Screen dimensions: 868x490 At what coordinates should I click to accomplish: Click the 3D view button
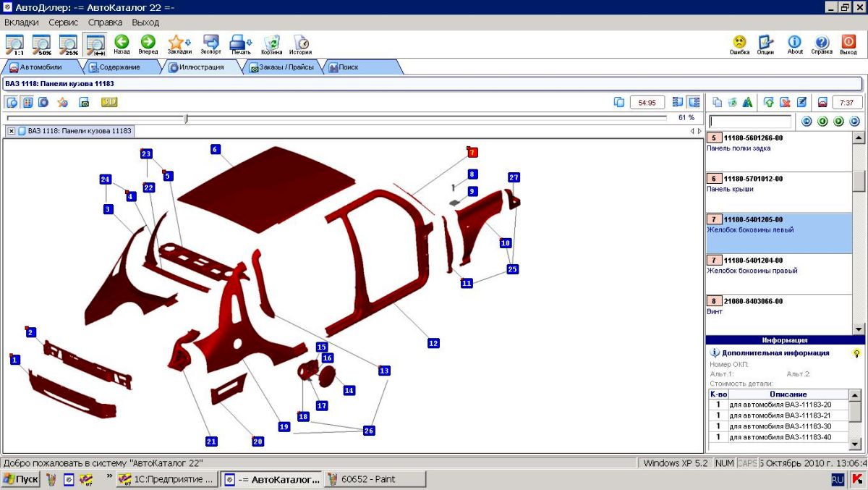pos(109,102)
